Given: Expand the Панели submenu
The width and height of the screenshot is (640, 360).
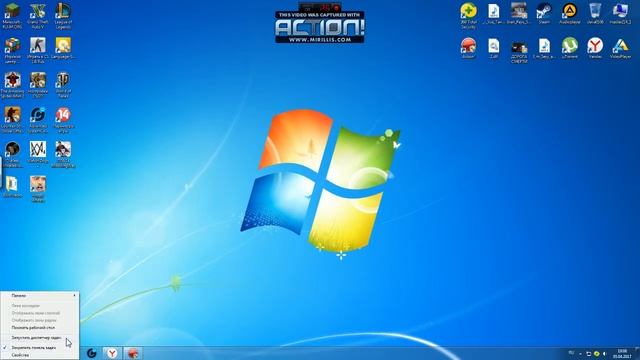Looking at the screenshot, I should tap(40, 296).
